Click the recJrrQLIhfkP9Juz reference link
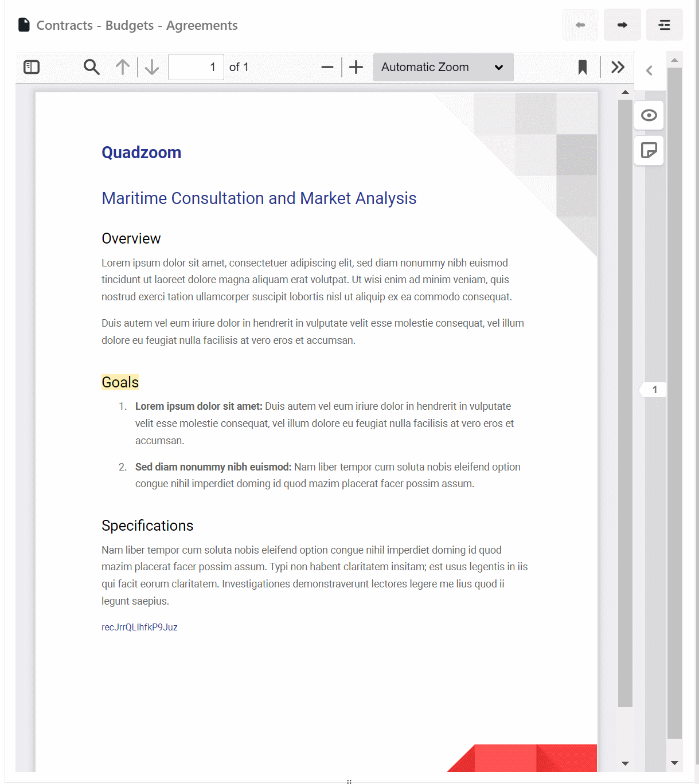 coord(139,627)
